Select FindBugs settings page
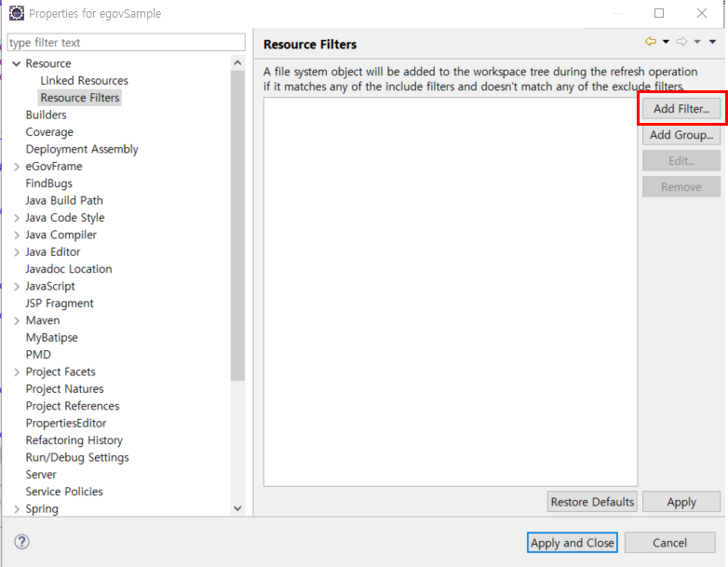 pos(48,183)
